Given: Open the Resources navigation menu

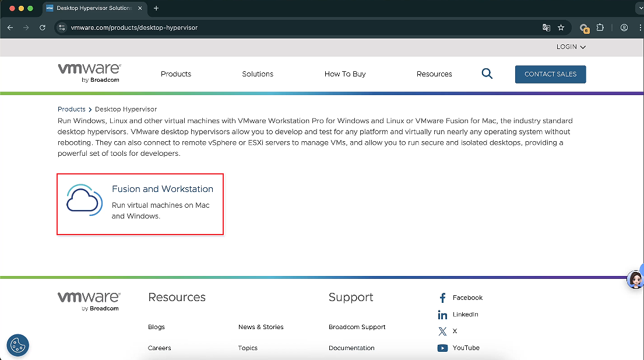Looking at the screenshot, I should tap(434, 74).
